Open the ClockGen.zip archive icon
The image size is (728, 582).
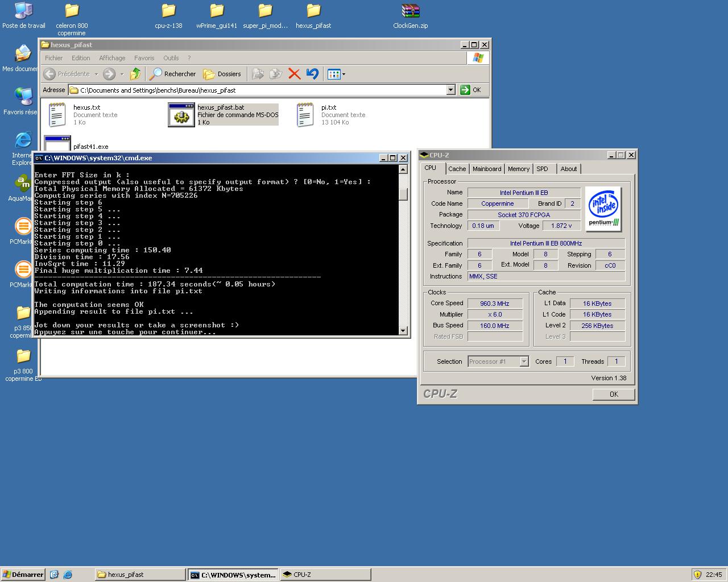pyautogui.click(x=410, y=11)
